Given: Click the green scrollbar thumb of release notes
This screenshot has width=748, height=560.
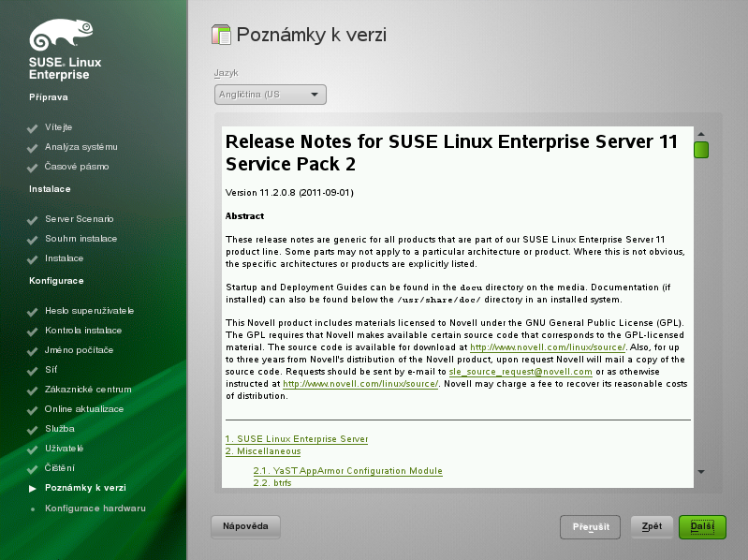Looking at the screenshot, I should tap(701, 150).
